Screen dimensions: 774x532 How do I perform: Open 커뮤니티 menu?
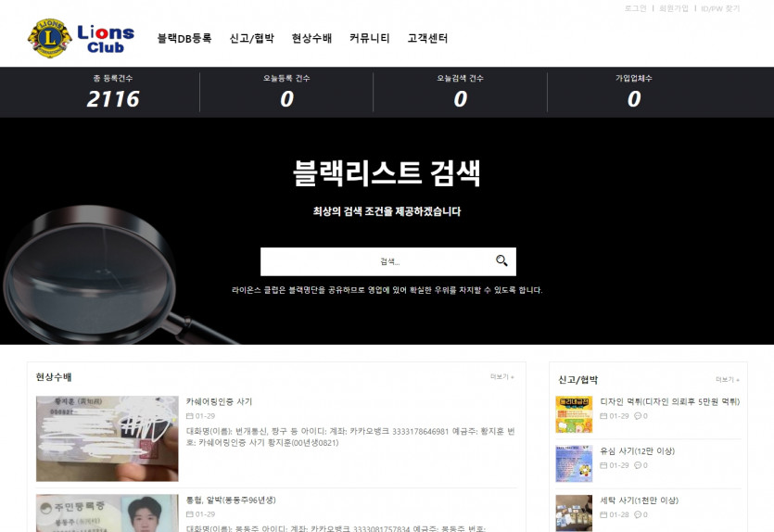(x=370, y=39)
